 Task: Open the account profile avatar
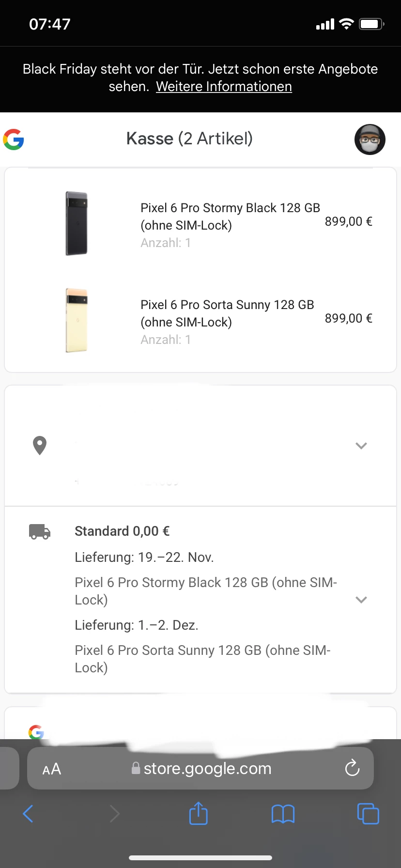pos(370,139)
